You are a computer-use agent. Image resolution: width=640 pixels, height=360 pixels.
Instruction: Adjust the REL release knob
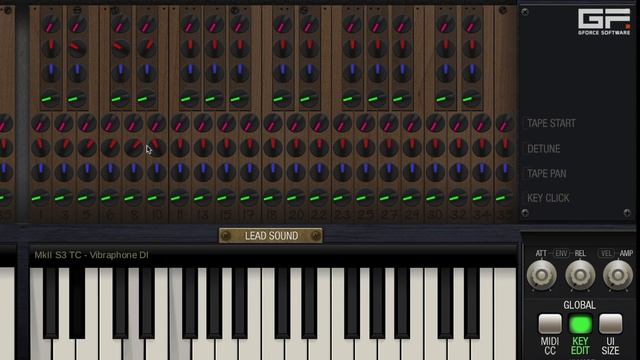tap(580, 275)
